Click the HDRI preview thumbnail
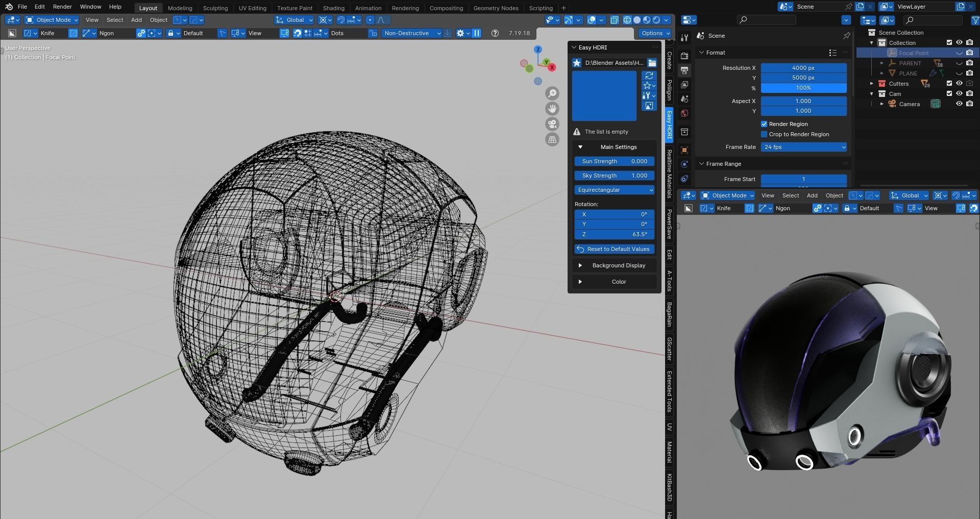980x519 pixels. 604,96
